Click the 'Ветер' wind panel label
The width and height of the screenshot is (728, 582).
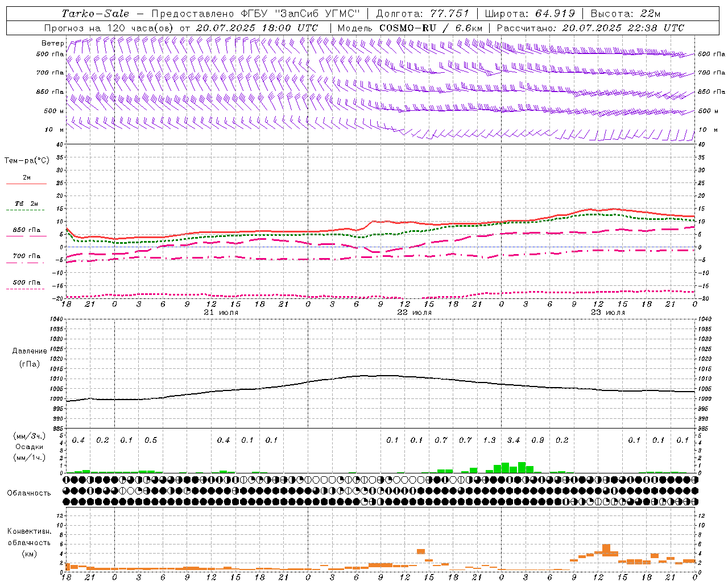point(52,43)
